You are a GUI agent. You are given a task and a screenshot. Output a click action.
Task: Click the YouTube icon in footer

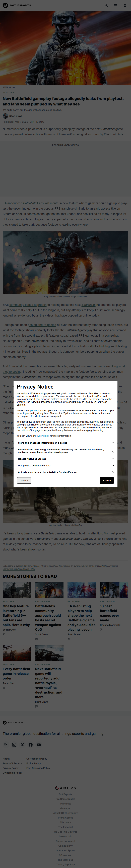point(39,745)
